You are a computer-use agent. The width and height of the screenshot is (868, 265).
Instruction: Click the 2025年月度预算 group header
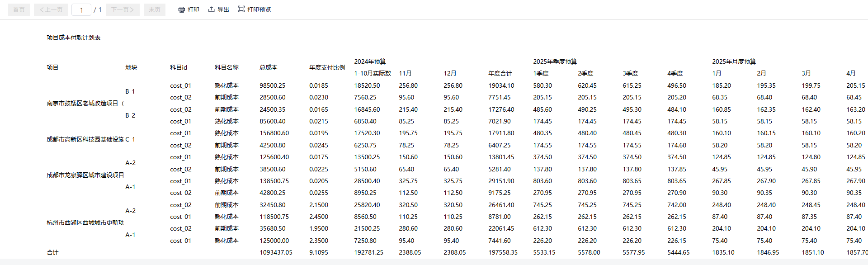[x=734, y=62]
